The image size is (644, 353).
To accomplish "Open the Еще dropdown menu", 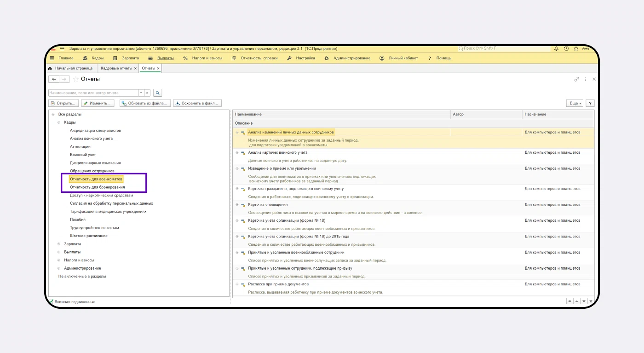I will [x=575, y=103].
